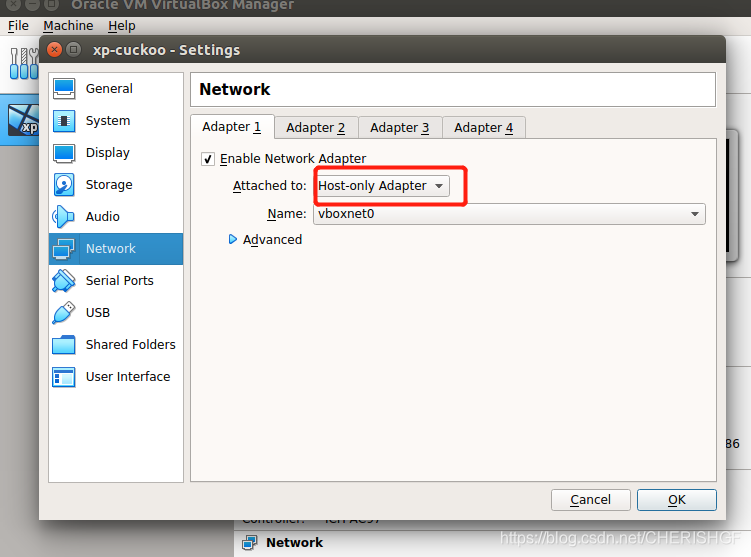Switch to Adapter 2 tab
The width and height of the screenshot is (751, 557).
(x=316, y=128)
